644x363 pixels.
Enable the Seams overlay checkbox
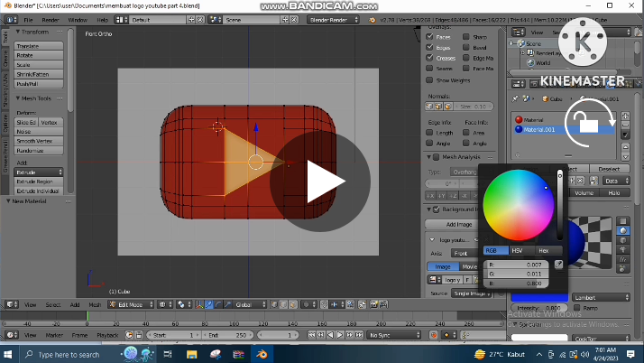click(429, 69)
